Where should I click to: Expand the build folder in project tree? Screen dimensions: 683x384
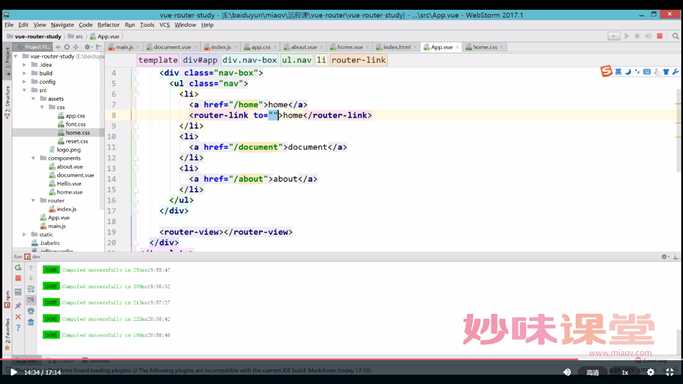pos(24,73)
